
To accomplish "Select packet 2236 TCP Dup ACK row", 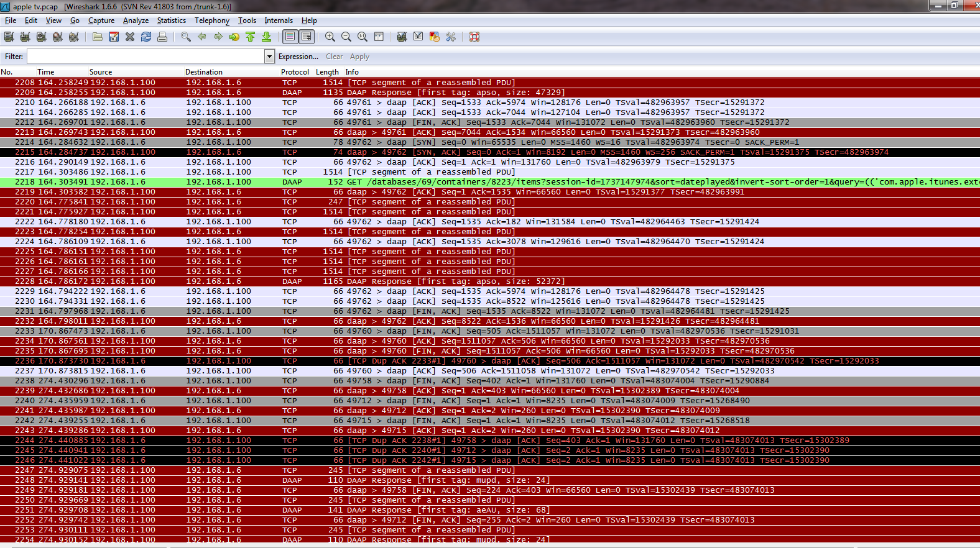I will pyautogui.click(x=490, y=361).
